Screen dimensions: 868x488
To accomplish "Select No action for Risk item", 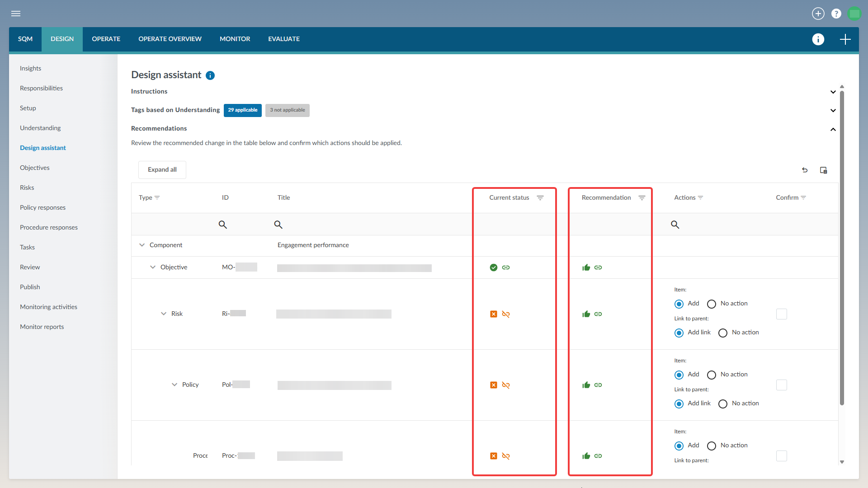I will 712,304.
